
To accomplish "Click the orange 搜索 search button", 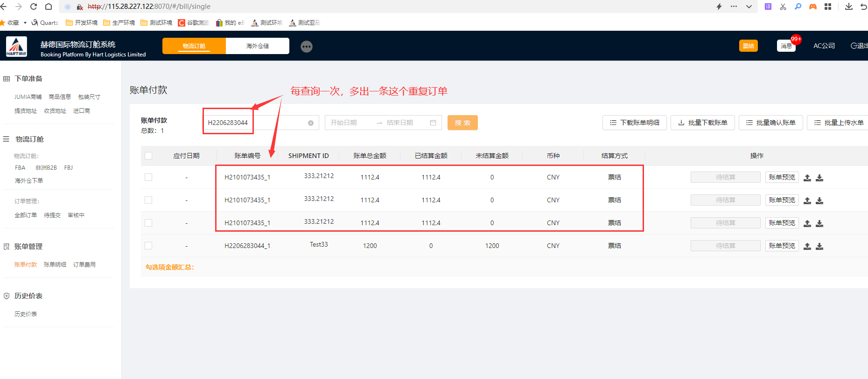I will click(x=462, y=123).
